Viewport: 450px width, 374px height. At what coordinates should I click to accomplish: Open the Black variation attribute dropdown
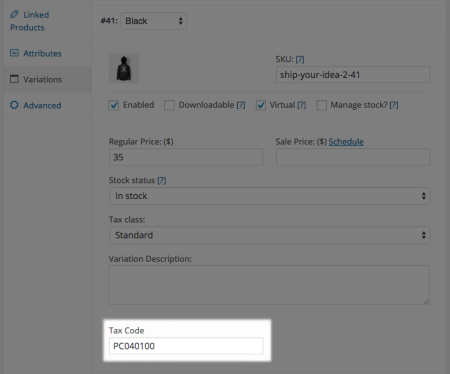coord(153,21)
